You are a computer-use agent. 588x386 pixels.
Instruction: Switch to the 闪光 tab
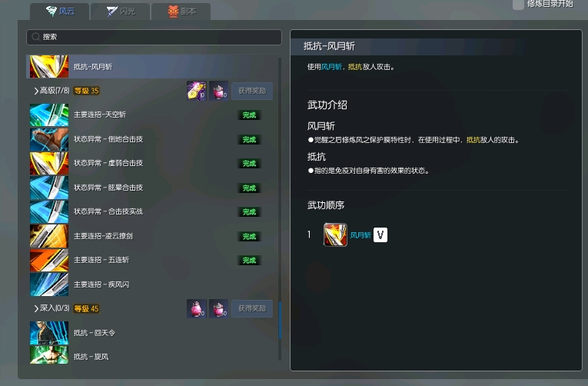pyautogui.click(x=121, y=12)
